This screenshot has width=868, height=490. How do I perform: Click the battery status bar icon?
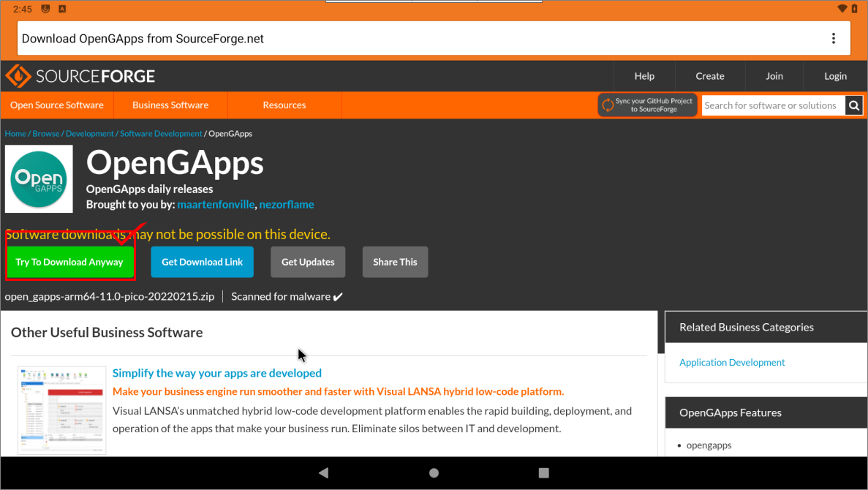[854, 9]
